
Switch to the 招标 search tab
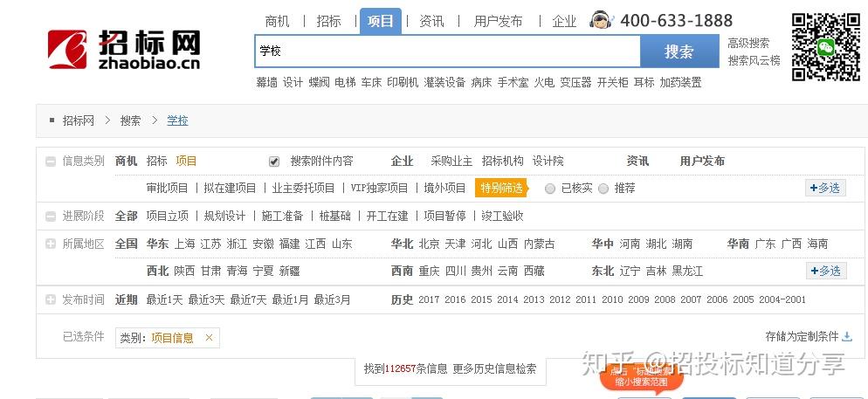click(328, 22)
